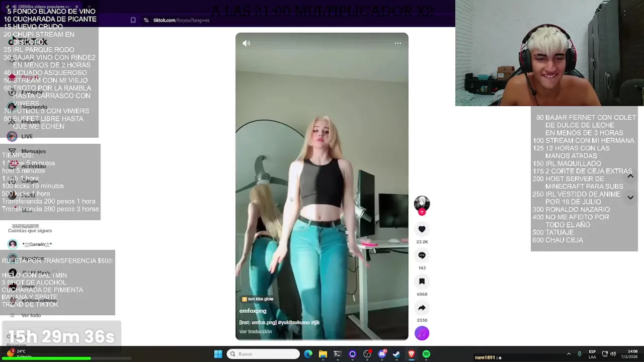Open the emfoxpng username link

tap(253, 311)
